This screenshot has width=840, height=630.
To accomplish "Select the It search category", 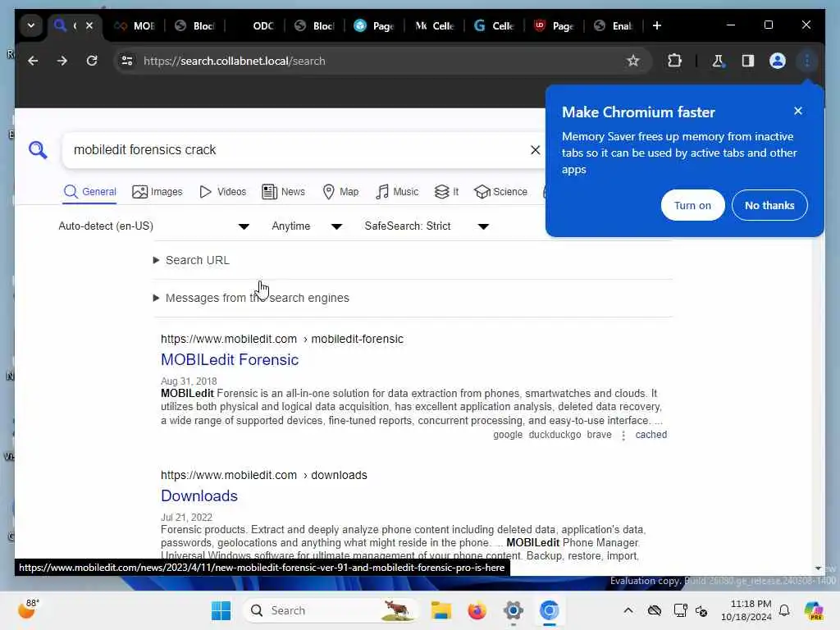I will pyautogui.click(x=447, y=192).
